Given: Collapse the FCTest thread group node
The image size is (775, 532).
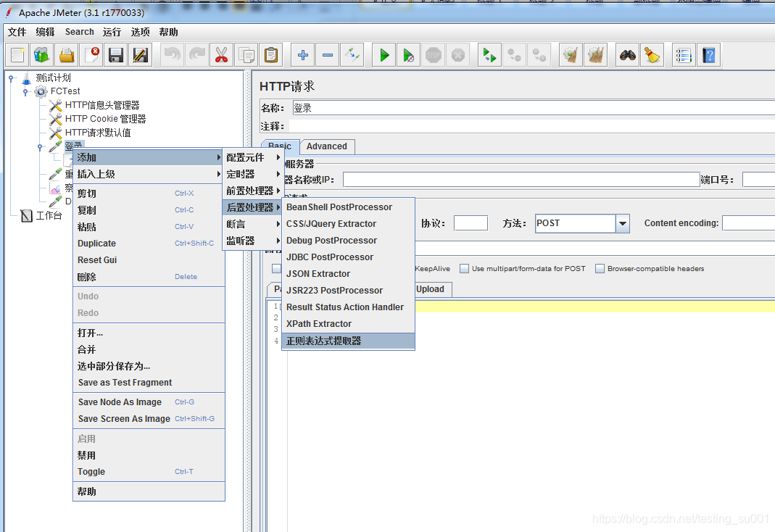Looking at the screenshot, I should click(25, 91).
